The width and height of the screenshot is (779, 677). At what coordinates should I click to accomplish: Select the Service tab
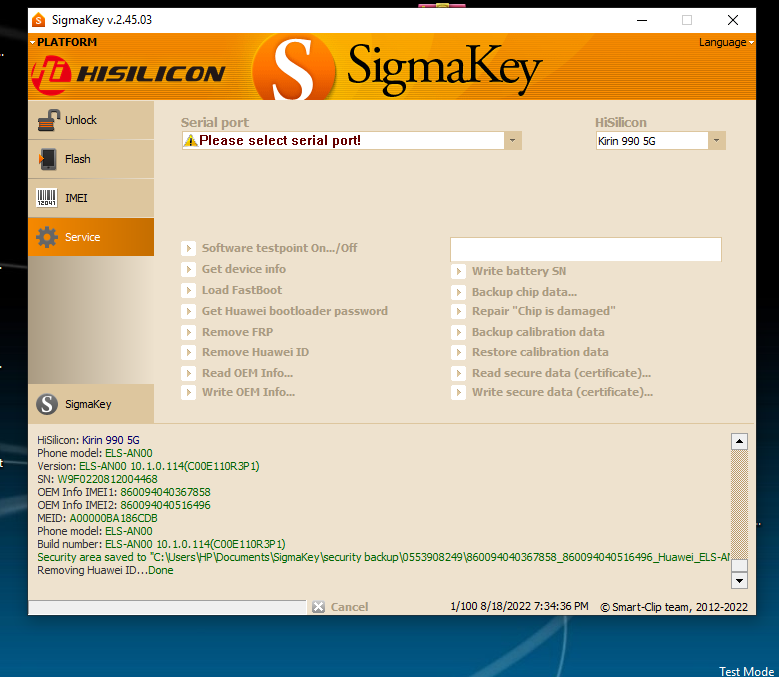coord(91,237)
